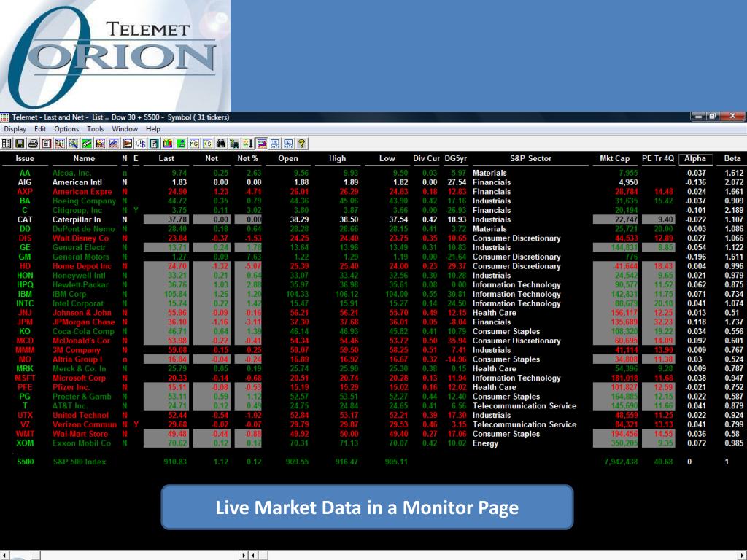The width and height of the screenshot is (747, 560).
Task: Click the Mkt Cap column header
Action: click(x=614, y=158)
